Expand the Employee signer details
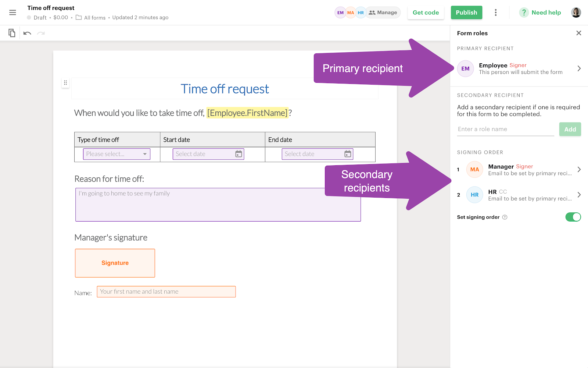 (x=579, y=68)
